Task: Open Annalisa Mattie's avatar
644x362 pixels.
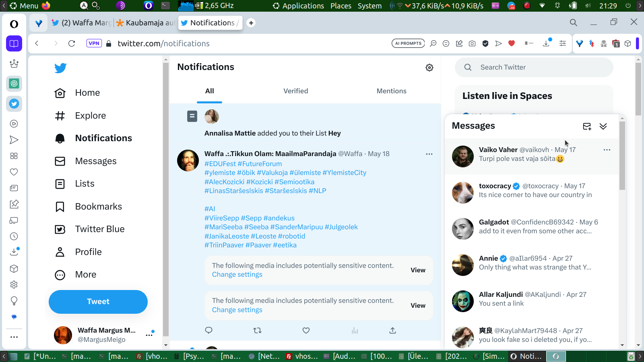Action: (212, 117)
